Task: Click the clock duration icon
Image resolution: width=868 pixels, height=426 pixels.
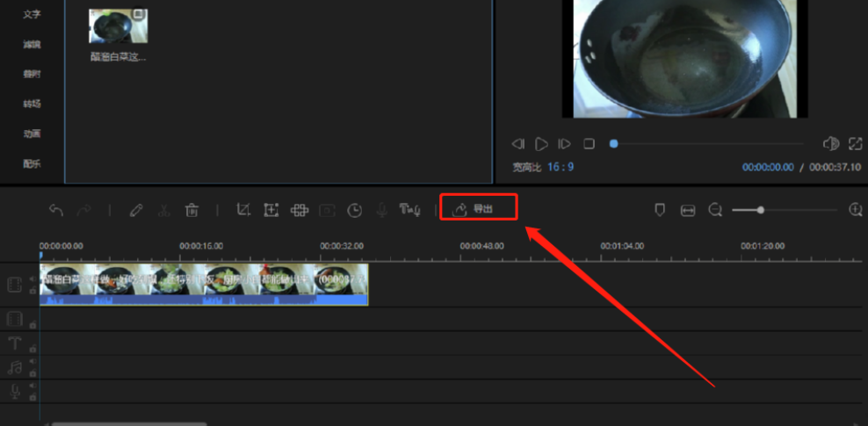Action: click(354, 210)
